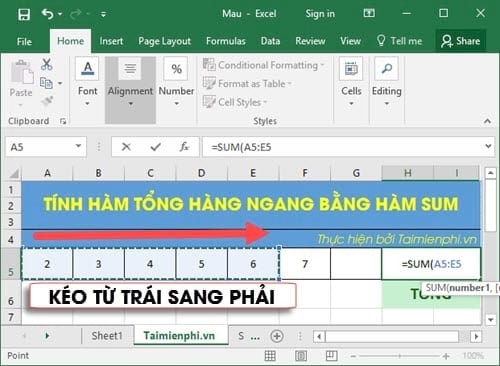This screenshot has width=500, height=366.
Task: Open Cell Styles gallery
Action: pos(235,102)
